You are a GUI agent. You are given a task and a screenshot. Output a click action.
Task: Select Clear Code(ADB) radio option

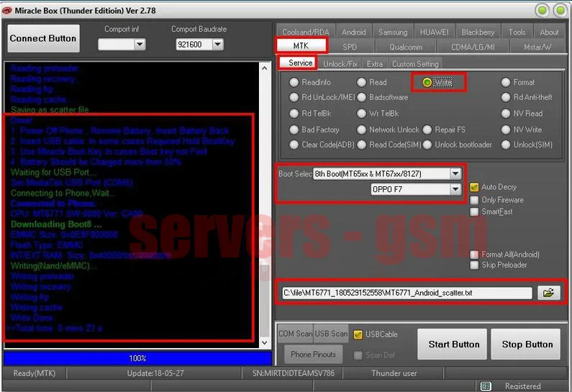[x=294, y=145]
